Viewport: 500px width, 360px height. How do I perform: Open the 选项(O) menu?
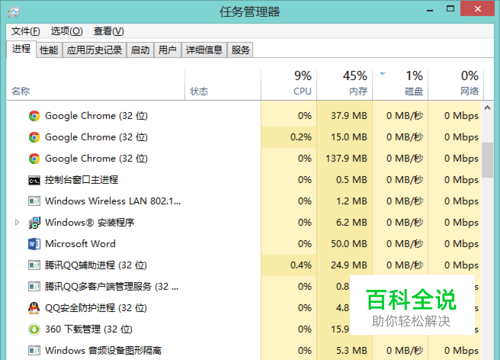(x=67, y=31)
